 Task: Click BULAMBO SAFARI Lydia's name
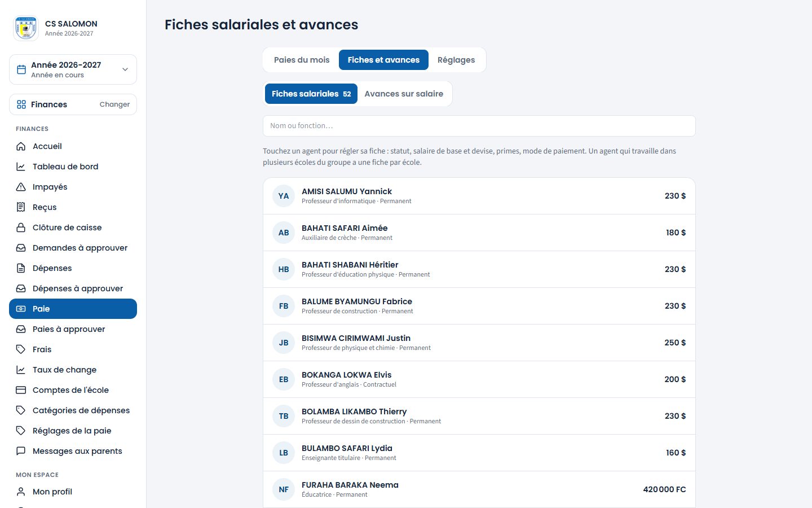point(347,448)
